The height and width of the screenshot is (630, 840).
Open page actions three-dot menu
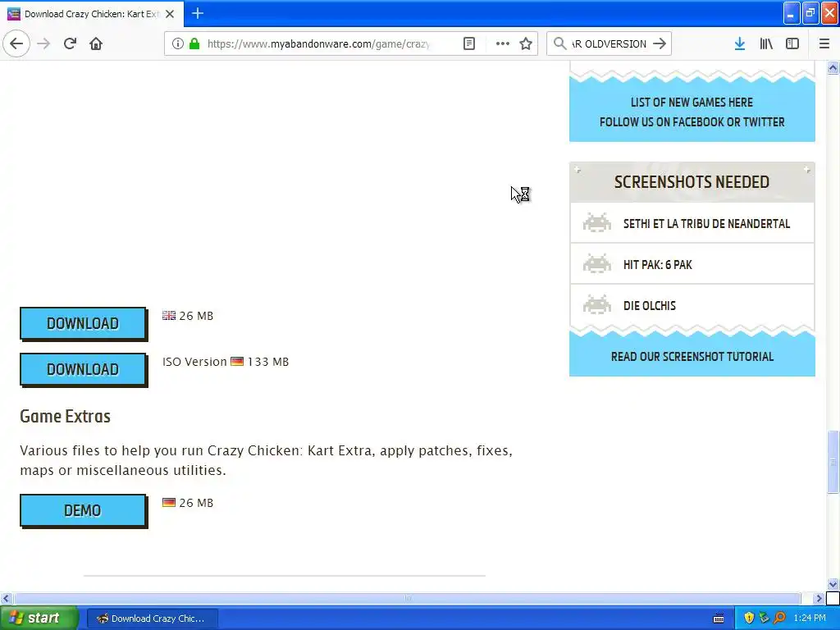[x=503, y=43]
